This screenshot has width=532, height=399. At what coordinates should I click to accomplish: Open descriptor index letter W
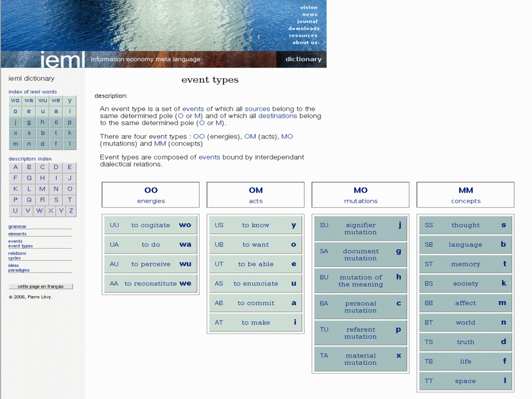(x=39, y=211)
